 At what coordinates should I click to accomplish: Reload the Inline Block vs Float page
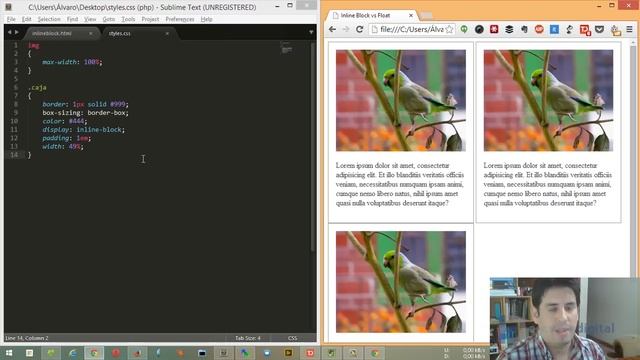[x=360, y=29]
